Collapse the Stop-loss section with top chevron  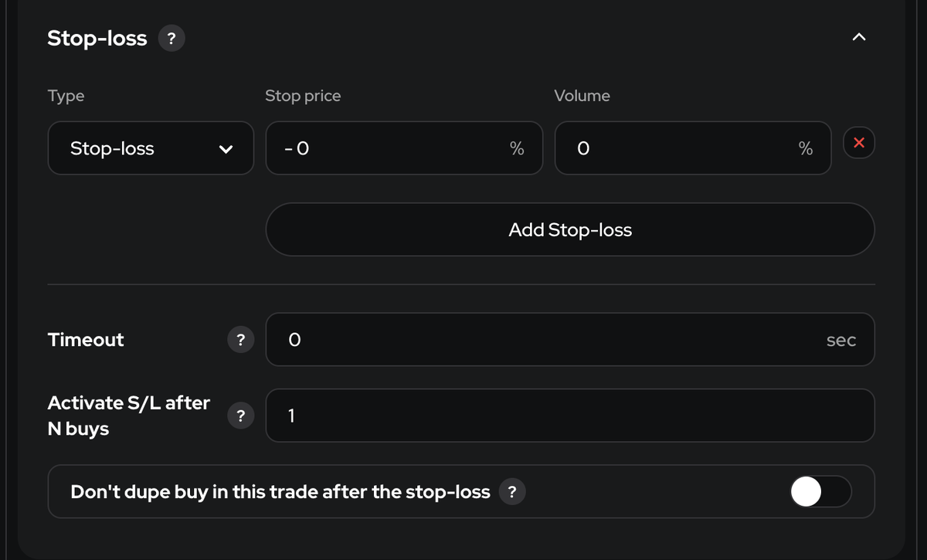(x=858, y=37)
